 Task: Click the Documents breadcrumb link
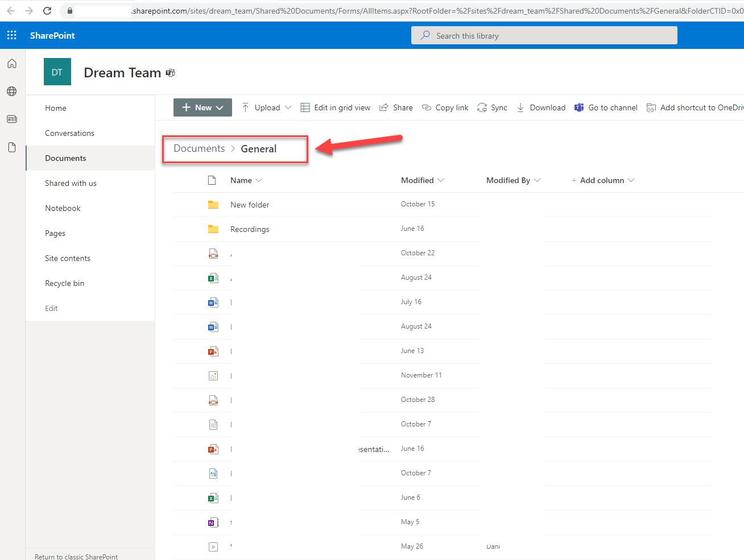[x=198, y=148]
